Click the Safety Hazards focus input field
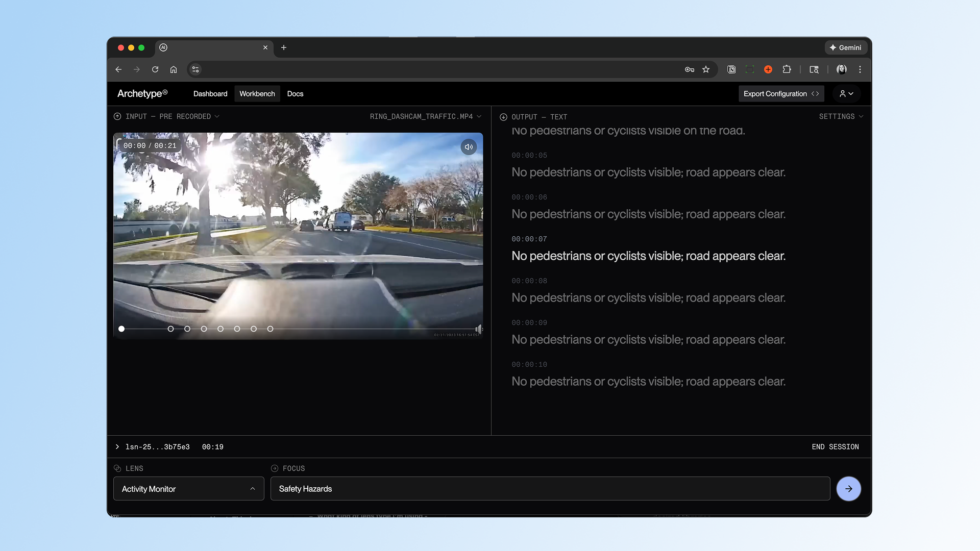Image resolution: width=980 pixels, height=551 pixels. tap(550, 489)
